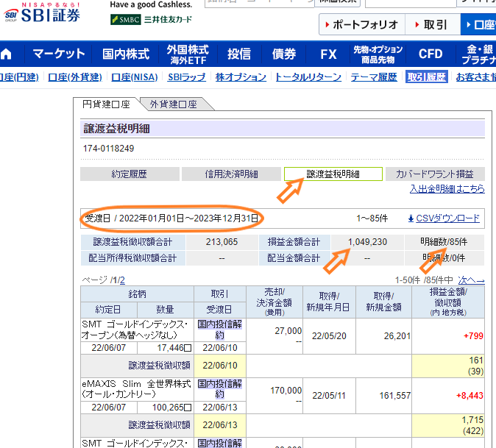Click the +799 profit amount
The height and width of the screenshot is (448, 496).
click(473, 335)
